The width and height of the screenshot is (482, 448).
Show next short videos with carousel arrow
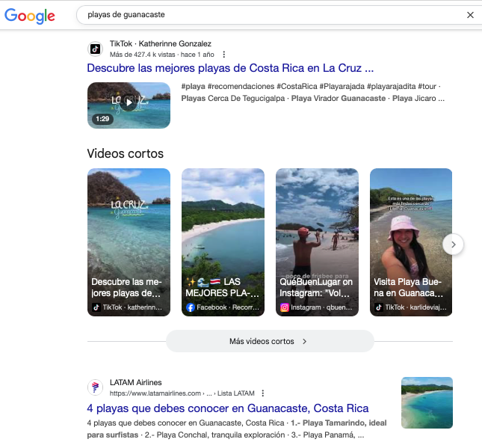click(453, 245)
